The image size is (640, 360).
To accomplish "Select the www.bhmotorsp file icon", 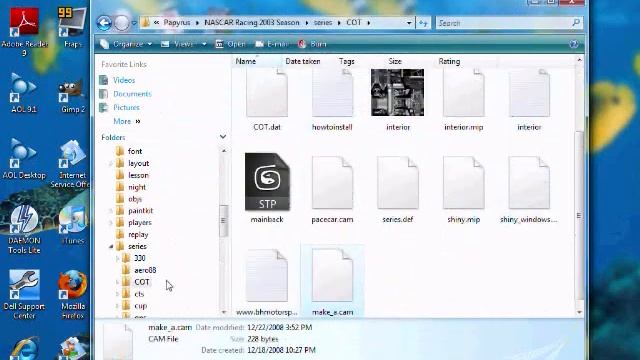I will pos(267,276).
